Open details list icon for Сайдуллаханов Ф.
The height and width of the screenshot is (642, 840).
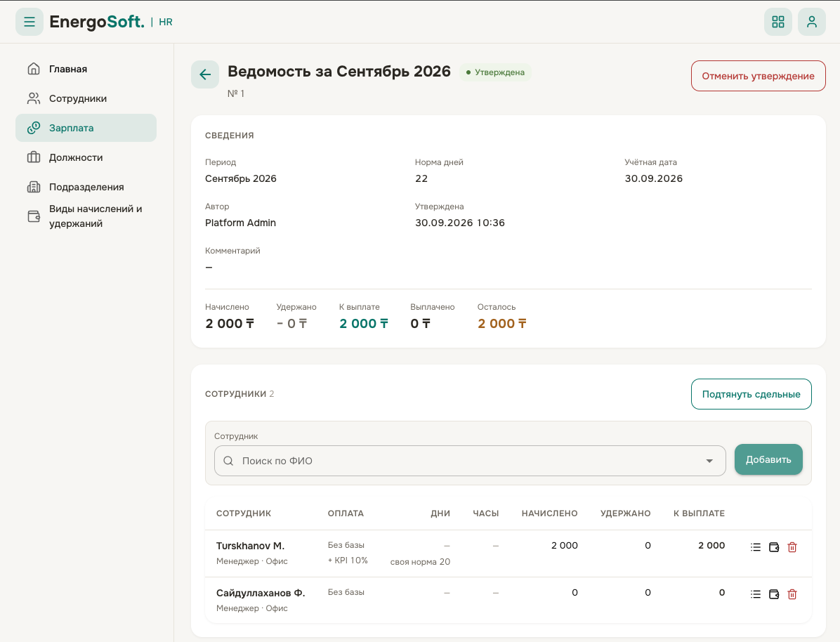(755, 594)
